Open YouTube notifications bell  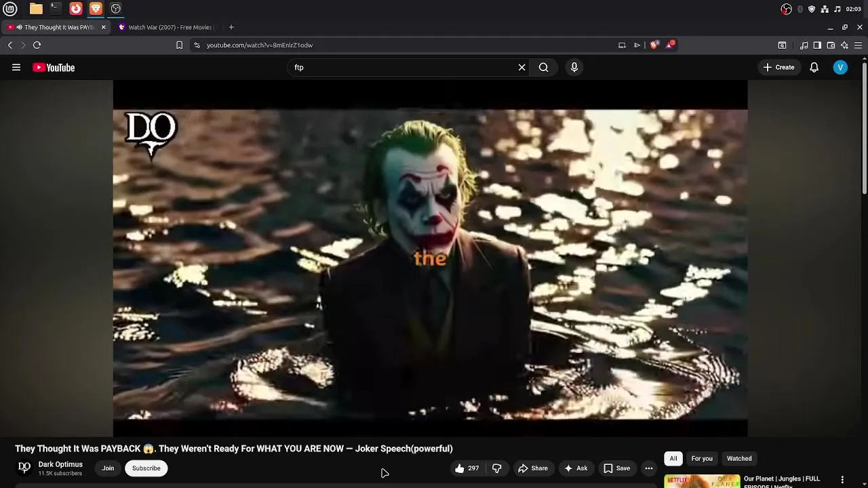click(x=814, y=67)
